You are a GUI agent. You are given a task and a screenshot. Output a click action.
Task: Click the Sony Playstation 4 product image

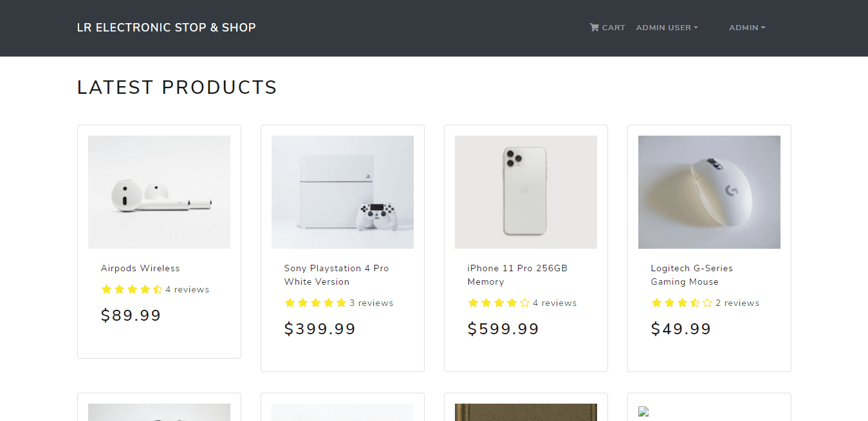coord(342,192)
